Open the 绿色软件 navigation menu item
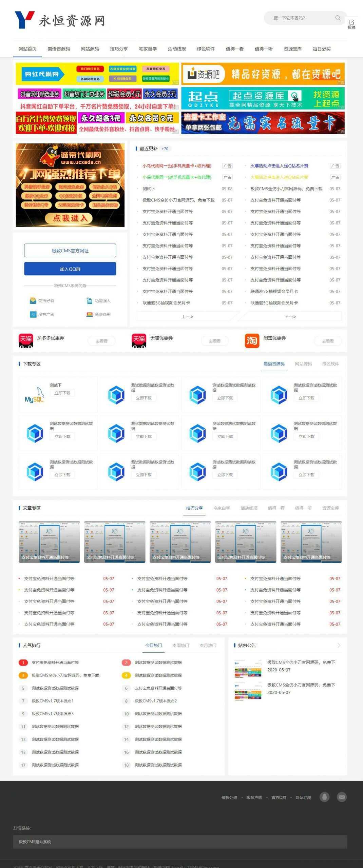This screenshot has width=363, height=868. pos(206,49)
